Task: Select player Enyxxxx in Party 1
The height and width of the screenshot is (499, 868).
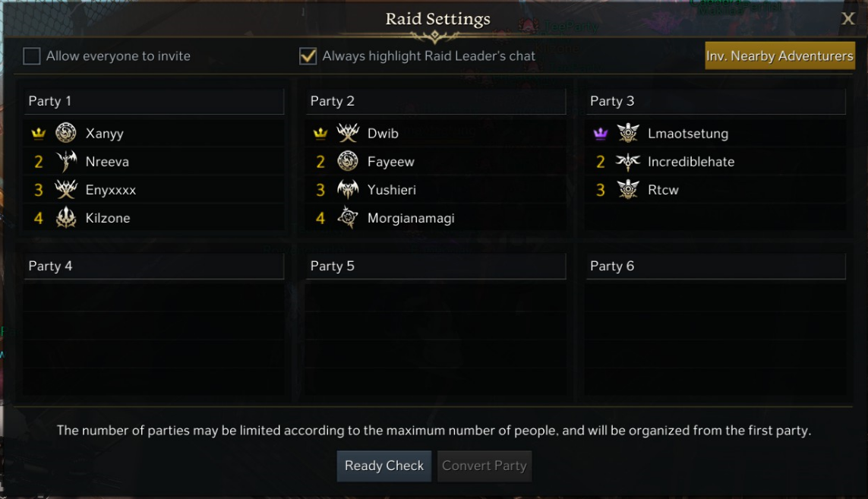Action: coord(111,190)
